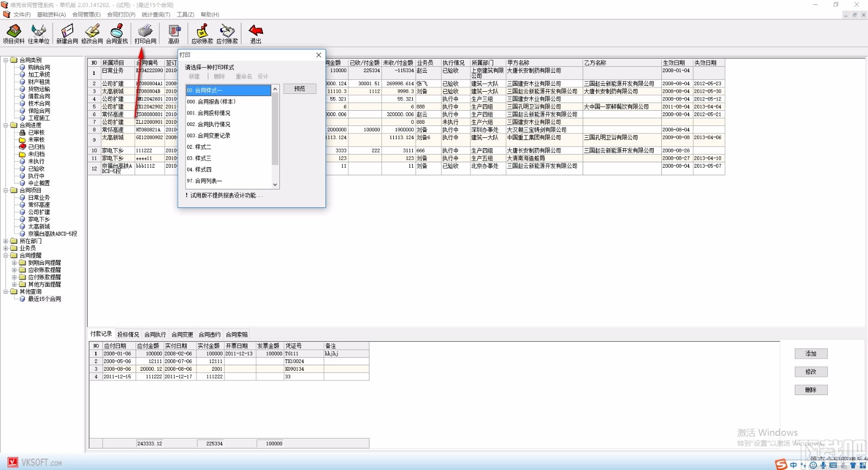Image resolution: width=868 pixels, height=470 pixels.
Task: Exit via the 退出 red arrow icon
Action: [x=256, y=34]
